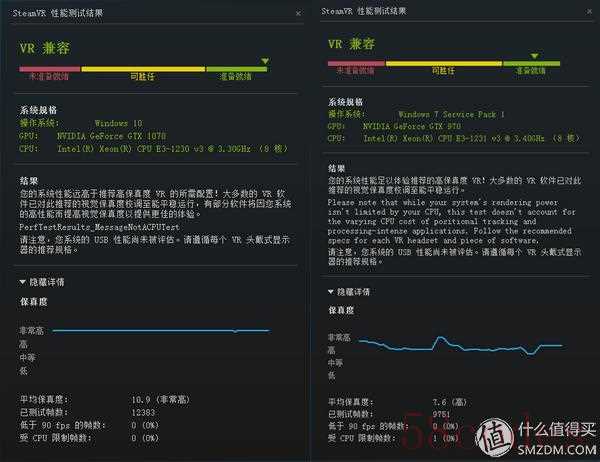Viewport: 600px width, 462px height.
Task: Click the green 准备就绪 bar in GTX 1070 window
Action: tap(236, 69)
